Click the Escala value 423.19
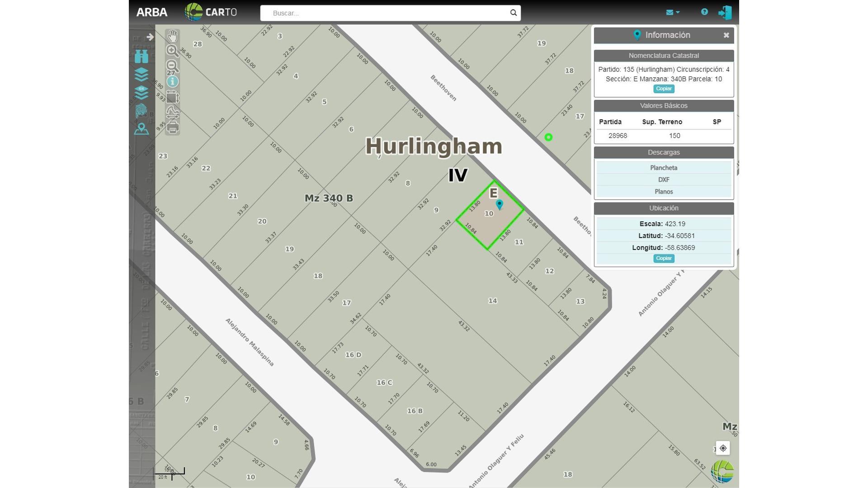 point(675,224)
